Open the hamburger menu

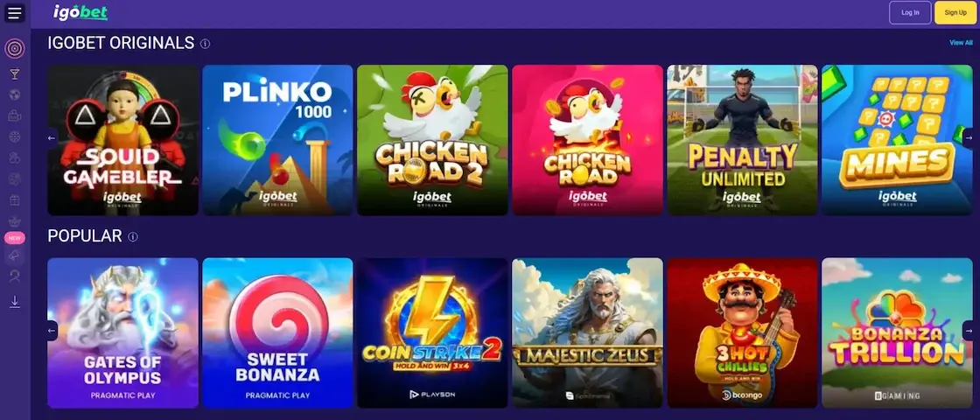pos(14,12)
